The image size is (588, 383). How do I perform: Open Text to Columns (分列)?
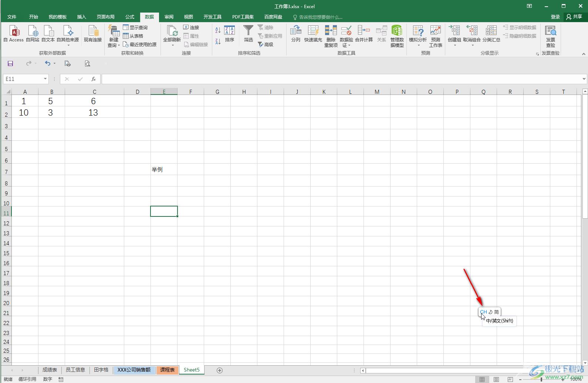click(295, 34)
